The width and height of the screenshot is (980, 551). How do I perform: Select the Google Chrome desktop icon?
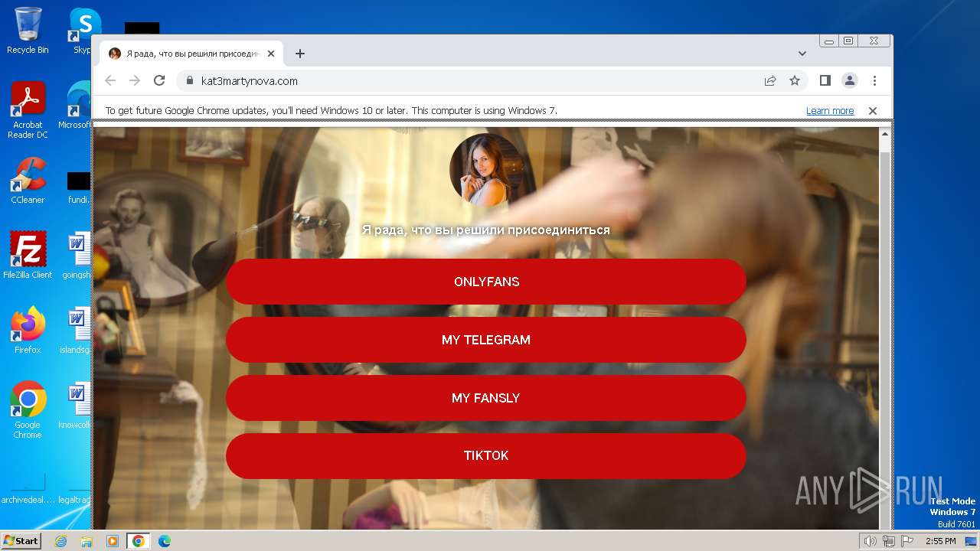click(28, 409)
